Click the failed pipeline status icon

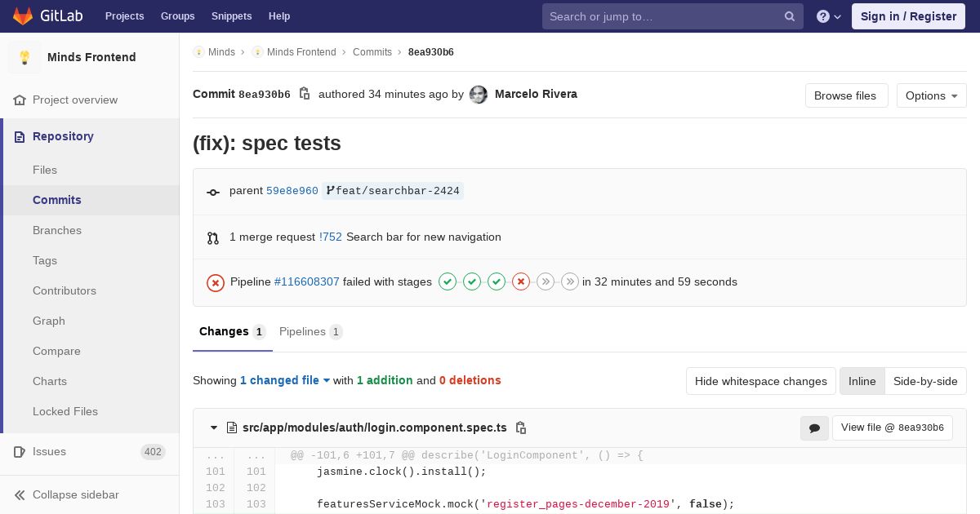click(x=216, y=282)
